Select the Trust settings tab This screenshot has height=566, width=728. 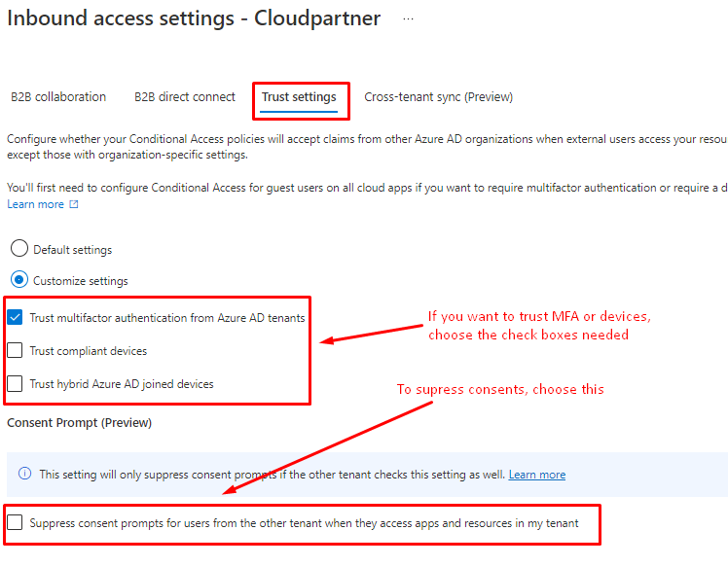299,97
